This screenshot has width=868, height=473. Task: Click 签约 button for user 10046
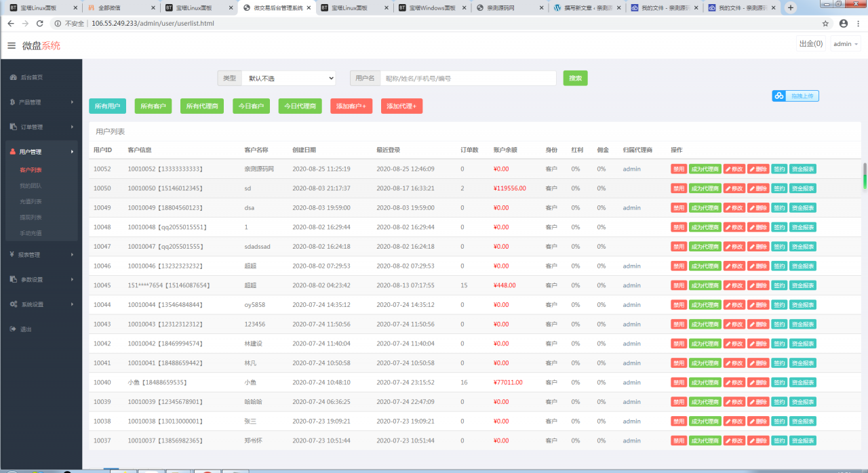point(779,266)
